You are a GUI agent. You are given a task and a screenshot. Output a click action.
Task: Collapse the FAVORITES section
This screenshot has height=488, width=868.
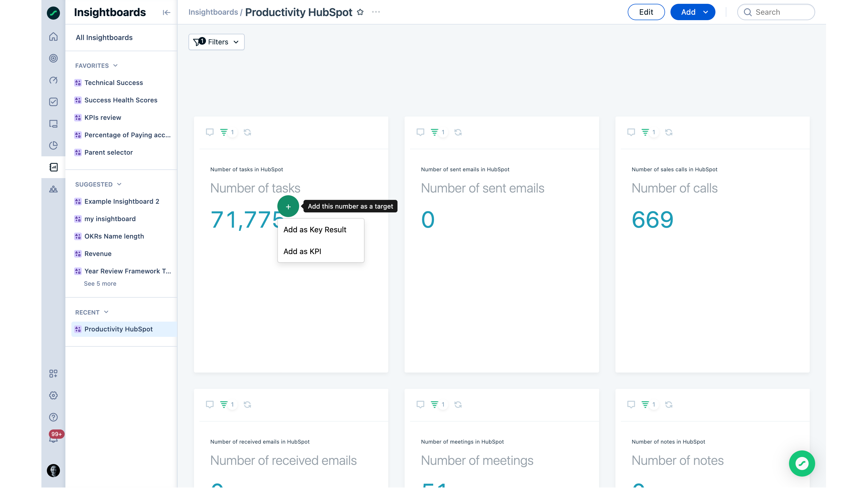116,65
